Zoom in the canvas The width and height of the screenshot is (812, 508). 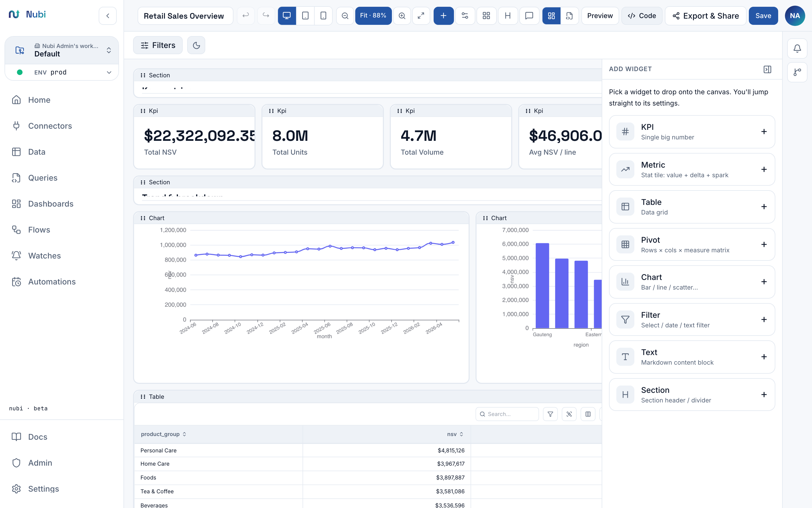tap(402, 16)
